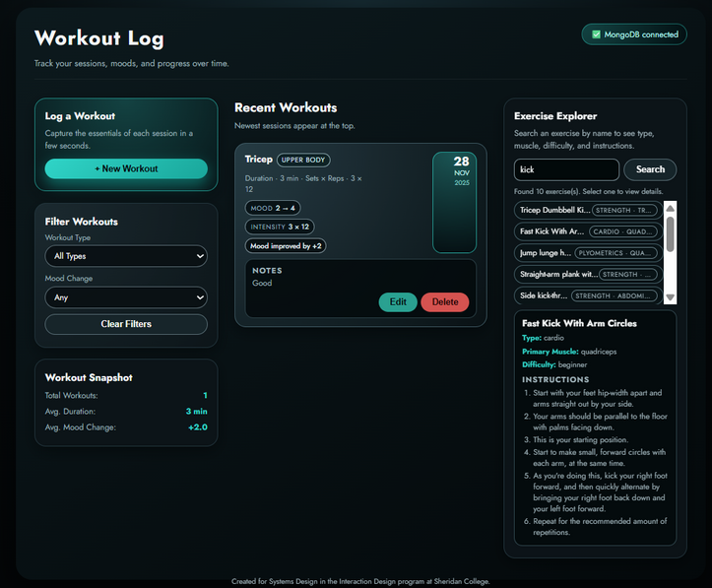Click the Clear Filters button
Viewport: 712px width, 588px height.
coord(126,324)
